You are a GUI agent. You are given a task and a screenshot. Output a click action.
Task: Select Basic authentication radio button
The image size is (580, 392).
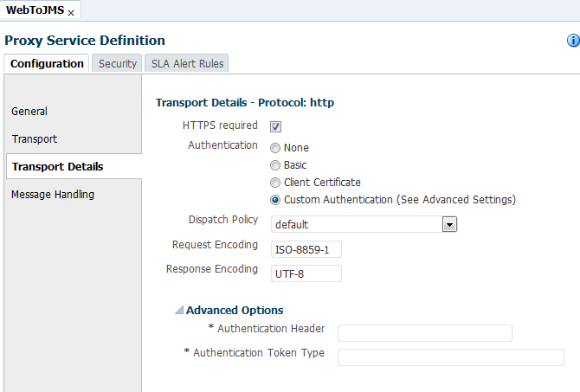point(275,165)
